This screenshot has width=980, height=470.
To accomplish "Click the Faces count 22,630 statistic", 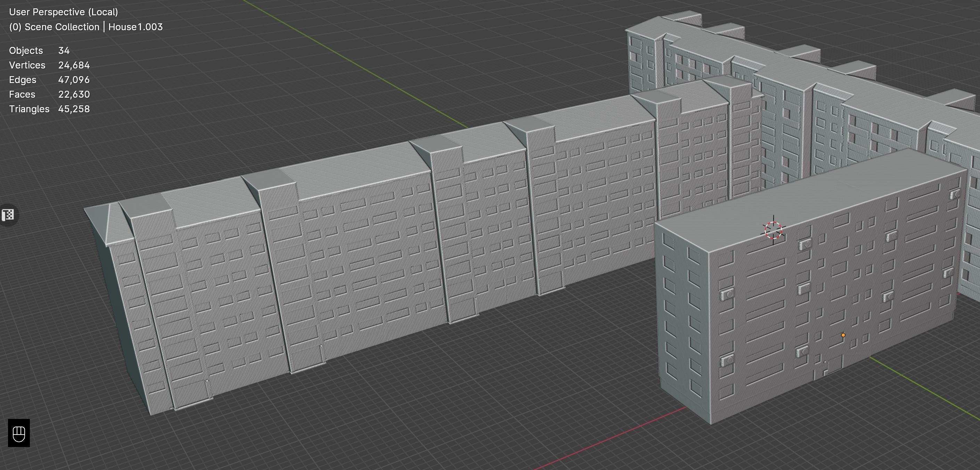I will point(74,94).
